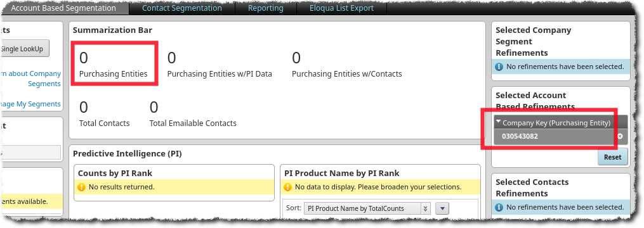
Task: Select the Account Based Segmentation tab
Action: [x=63, y=8]
